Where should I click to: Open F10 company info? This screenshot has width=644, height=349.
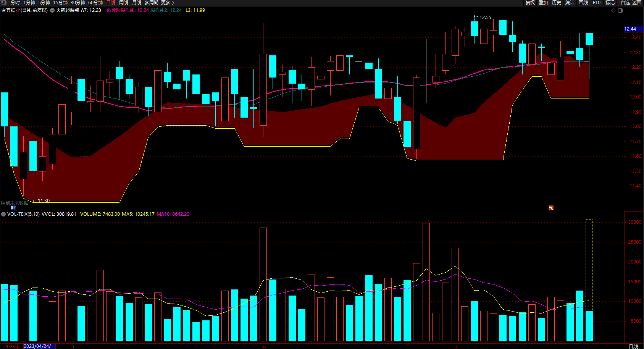click(x=597, y=3)
